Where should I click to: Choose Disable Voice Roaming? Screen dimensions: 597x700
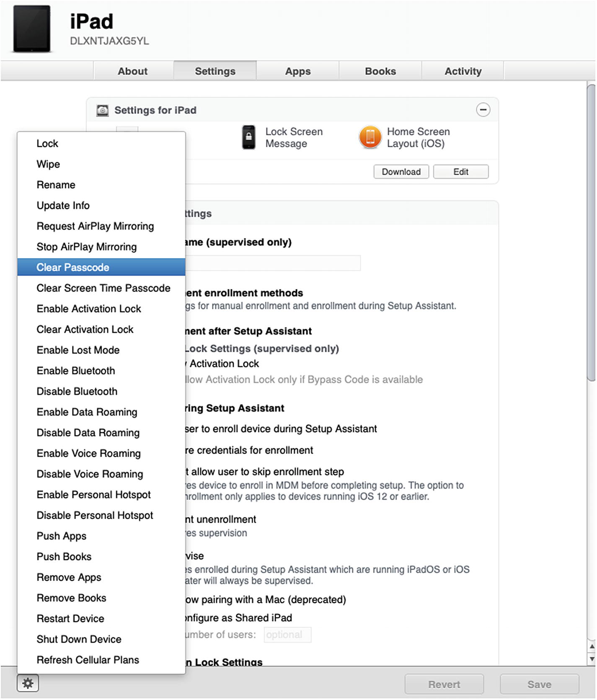(101, 474)
